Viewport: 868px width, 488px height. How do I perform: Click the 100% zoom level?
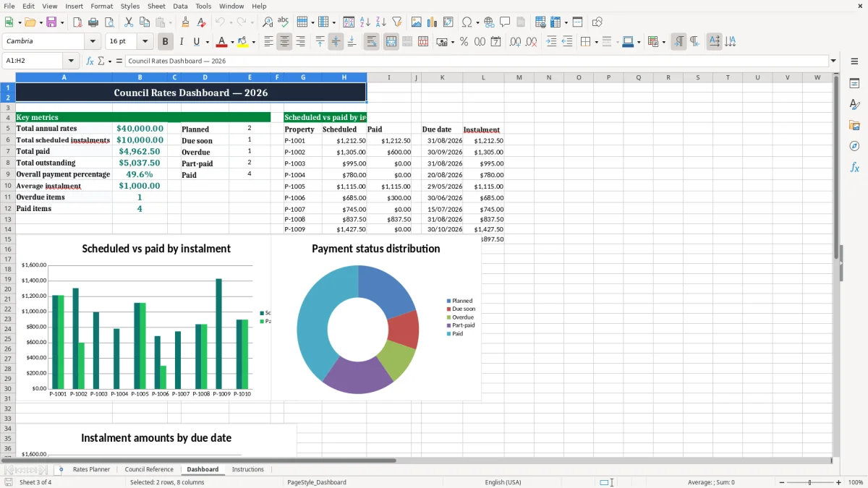click(x=856, y=482)
